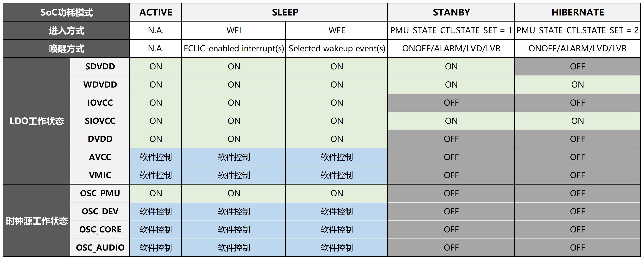Viewport: 644px width, 260px height.
Task: Select the SLEEP merged header cell
Action: coord(285,12)
